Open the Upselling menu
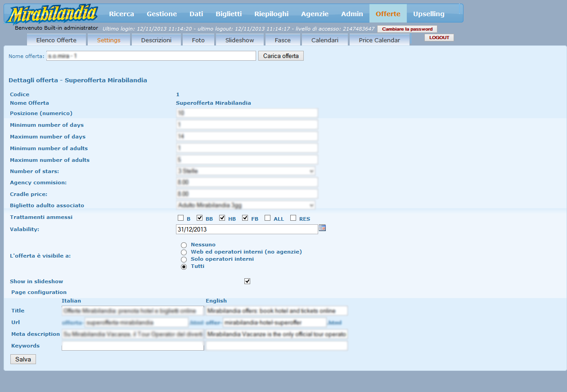 tap(429, 14)
